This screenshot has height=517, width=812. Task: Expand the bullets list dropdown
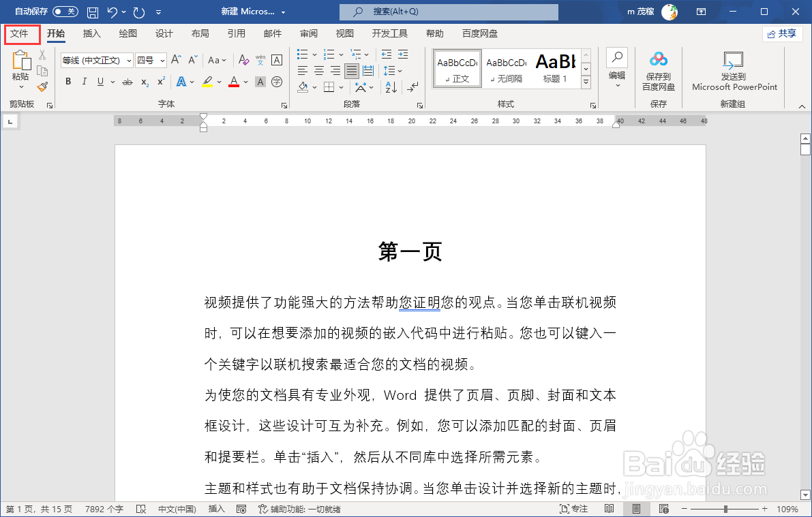[314, 54]
